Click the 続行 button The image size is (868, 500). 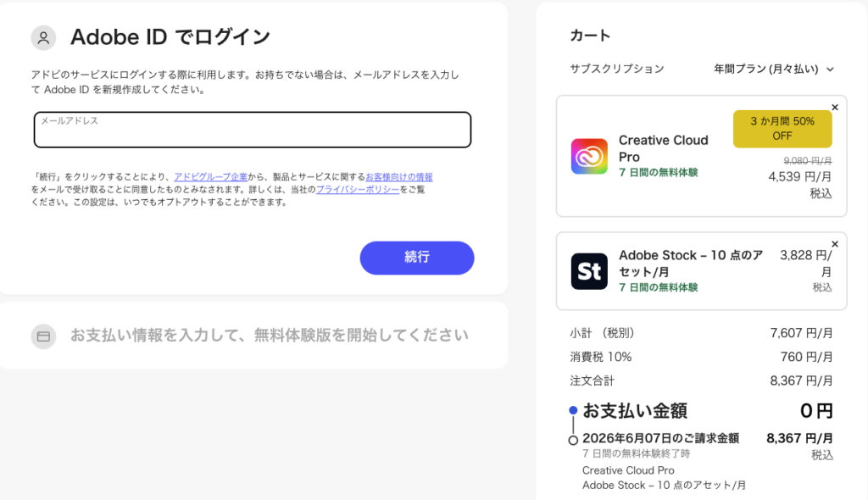point(417,258)
